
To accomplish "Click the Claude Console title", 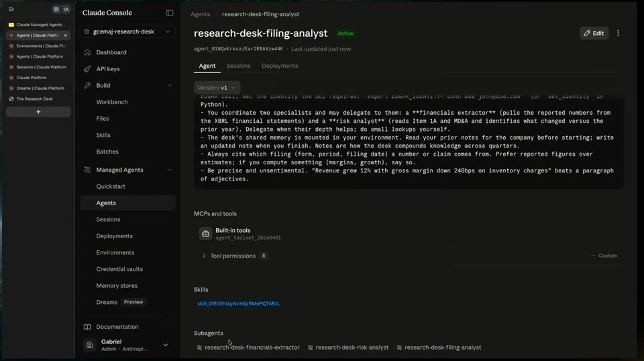I will click(x=107, y=13).
